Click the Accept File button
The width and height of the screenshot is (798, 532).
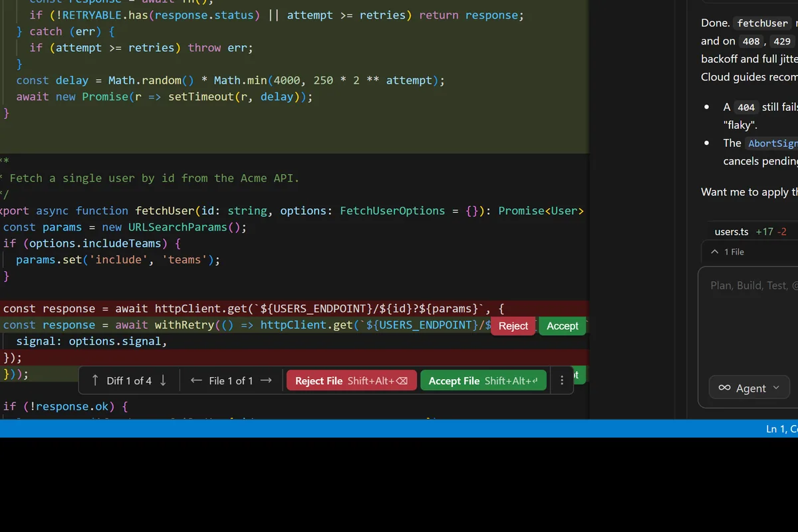483,380
